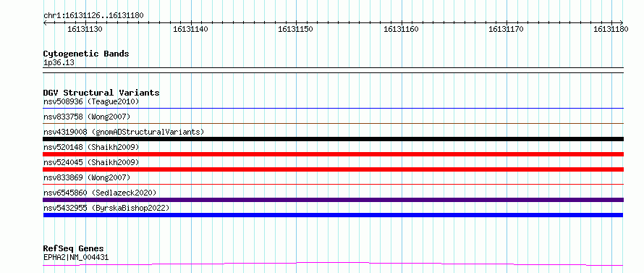
Task: Click the purple nsv6545860 variant bar
Action: click(x=333, y=200)
